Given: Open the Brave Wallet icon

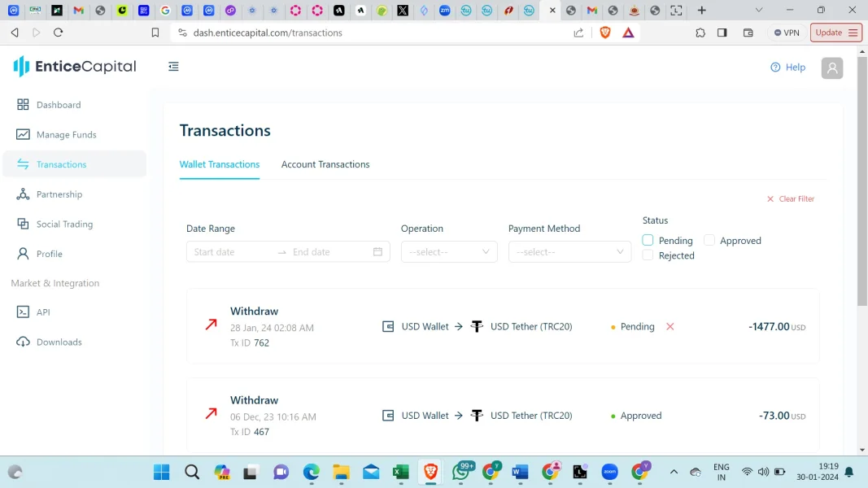Looking at the screenshot, I should point(748,33).
